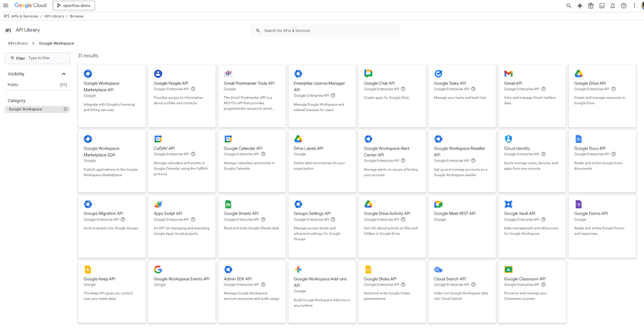The width and height of the screenshot is (644, 328).
Task: Open the hamburger navigation menu
Action: pos(6,5)
